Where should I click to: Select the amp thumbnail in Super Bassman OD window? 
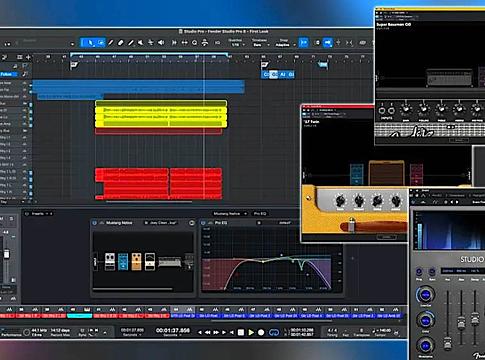pyautogui.click(x=450, y=77)
